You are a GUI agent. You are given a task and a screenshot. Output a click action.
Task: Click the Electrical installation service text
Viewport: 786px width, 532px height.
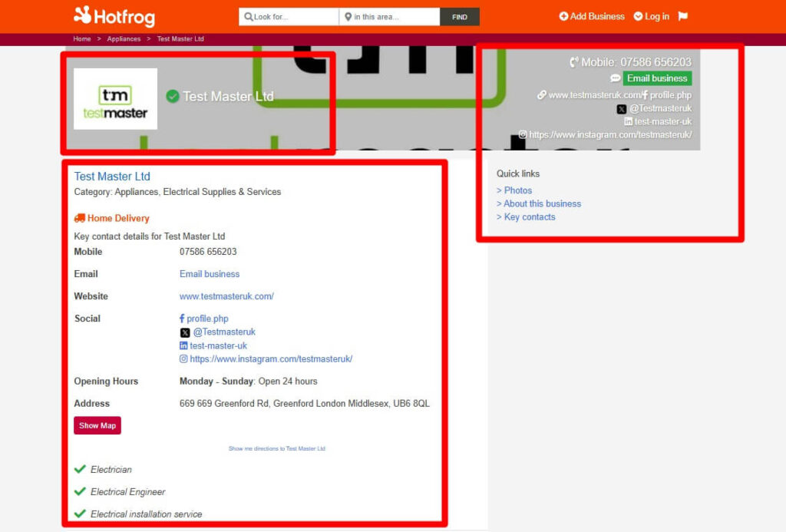point(147,514)
